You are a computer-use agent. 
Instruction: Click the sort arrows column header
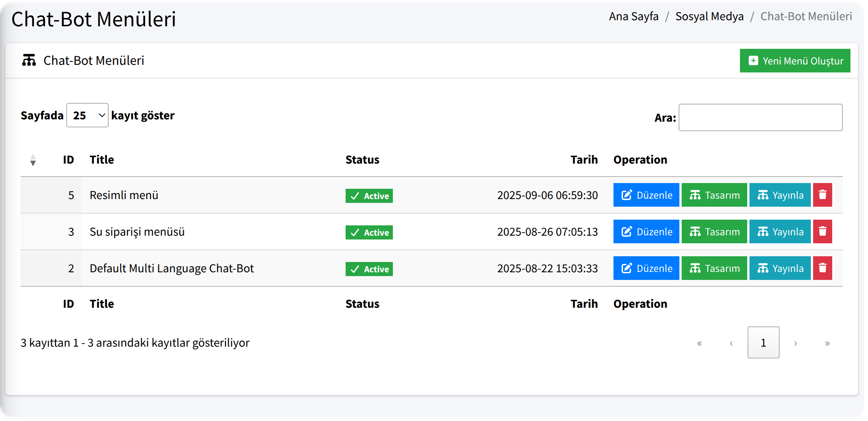click(x=33, y=160)
